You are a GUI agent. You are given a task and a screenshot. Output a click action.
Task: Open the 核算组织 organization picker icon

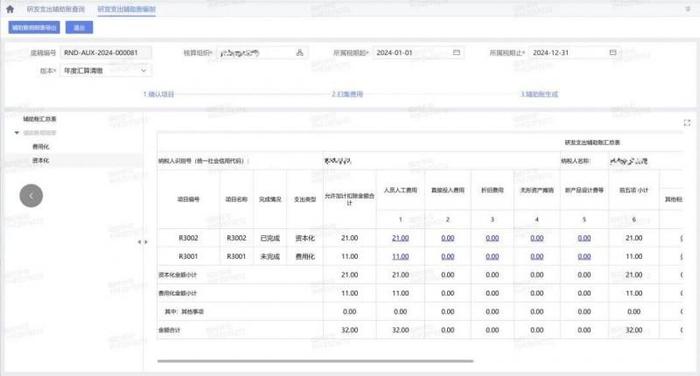300,53
